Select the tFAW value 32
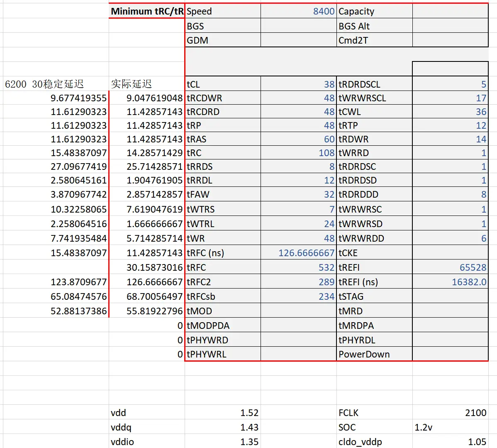This screenshot has width=497, height=448. click(x=299, y=194)
